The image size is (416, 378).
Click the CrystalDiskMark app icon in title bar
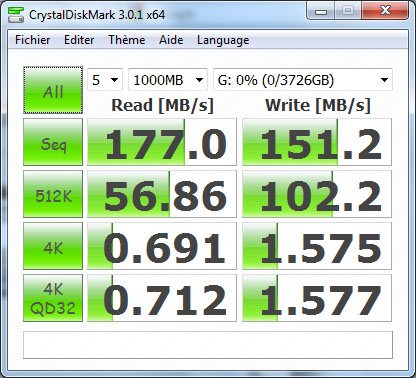click(x=16, y=15)
